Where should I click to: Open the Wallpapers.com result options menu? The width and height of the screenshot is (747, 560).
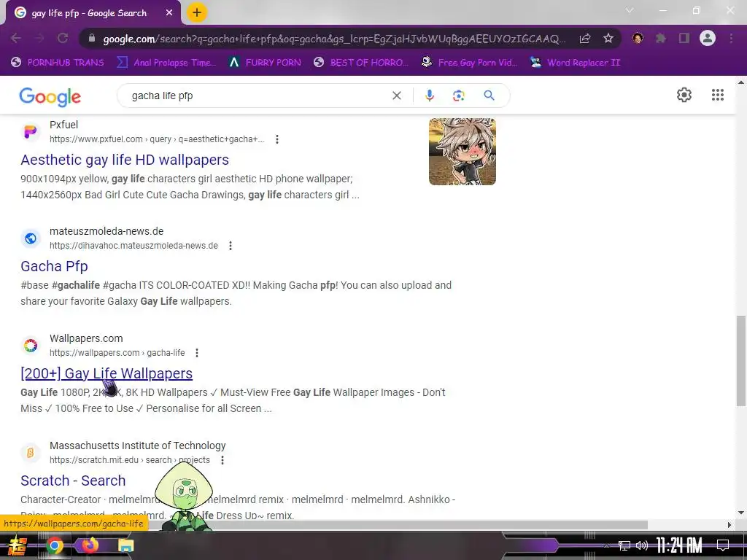pyautogui.click(x=197, y=353)
